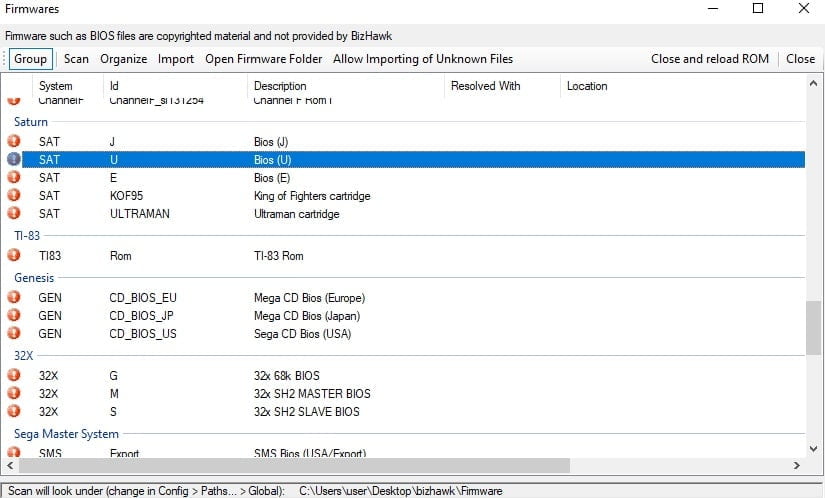The height and width of the screenshot is (498, 825).
Task: Collapse the 32X group header
Action: point(24,355)
